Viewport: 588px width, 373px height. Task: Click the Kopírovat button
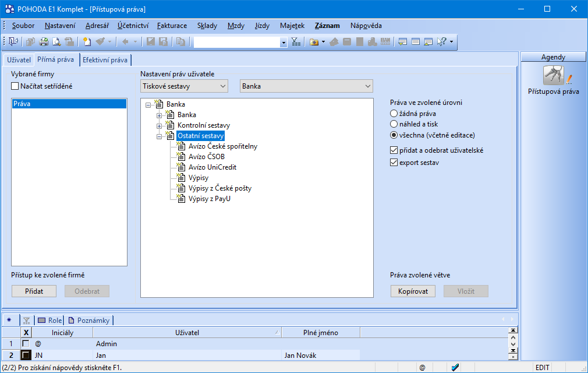413,291
